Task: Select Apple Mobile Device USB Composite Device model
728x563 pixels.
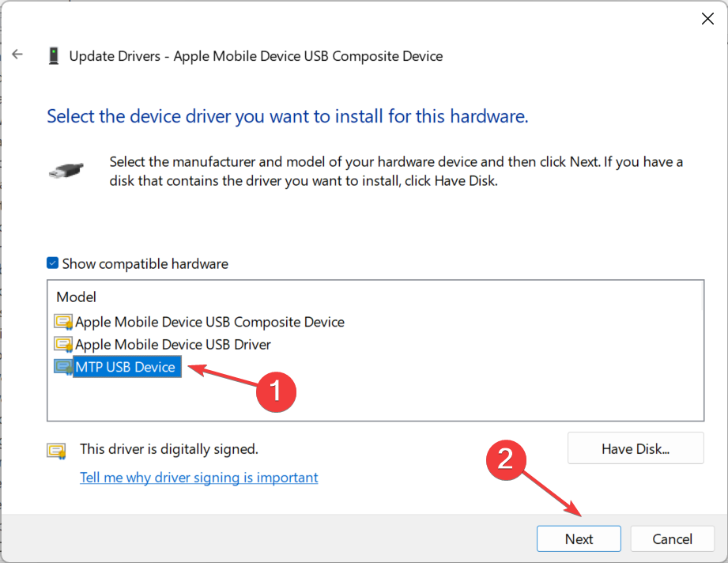Action: pyautogui.click(x=209, y=322)
